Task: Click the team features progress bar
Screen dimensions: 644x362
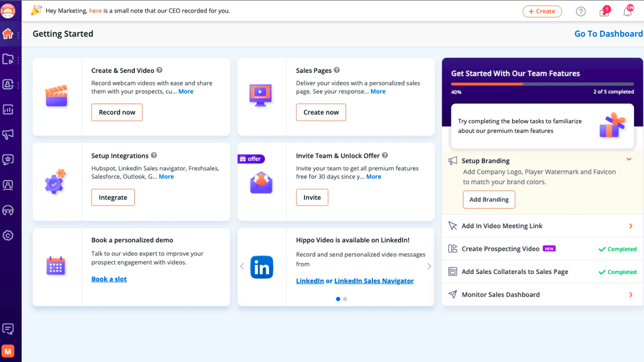Action: (542, 84)
